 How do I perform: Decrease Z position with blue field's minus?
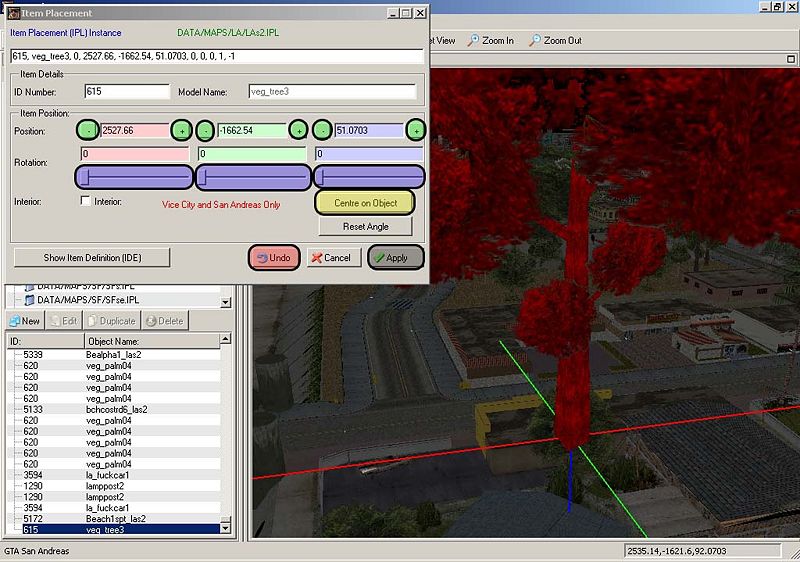coord(322,130)
